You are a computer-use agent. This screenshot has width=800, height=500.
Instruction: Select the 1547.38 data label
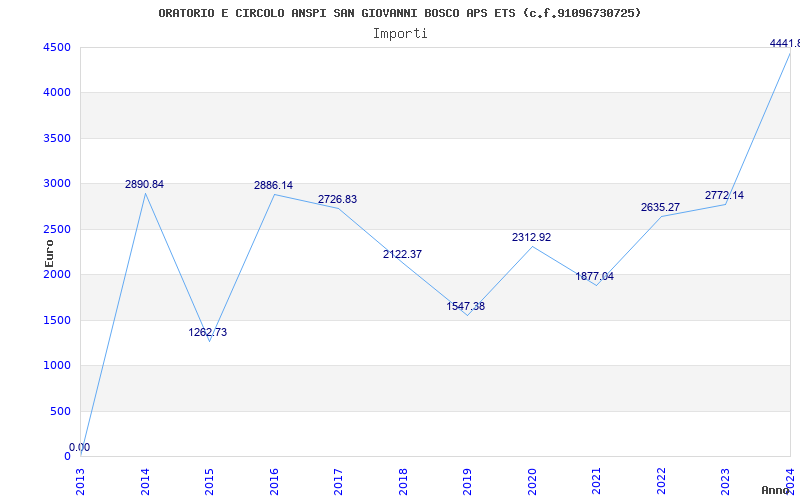(x=466, y=307)
